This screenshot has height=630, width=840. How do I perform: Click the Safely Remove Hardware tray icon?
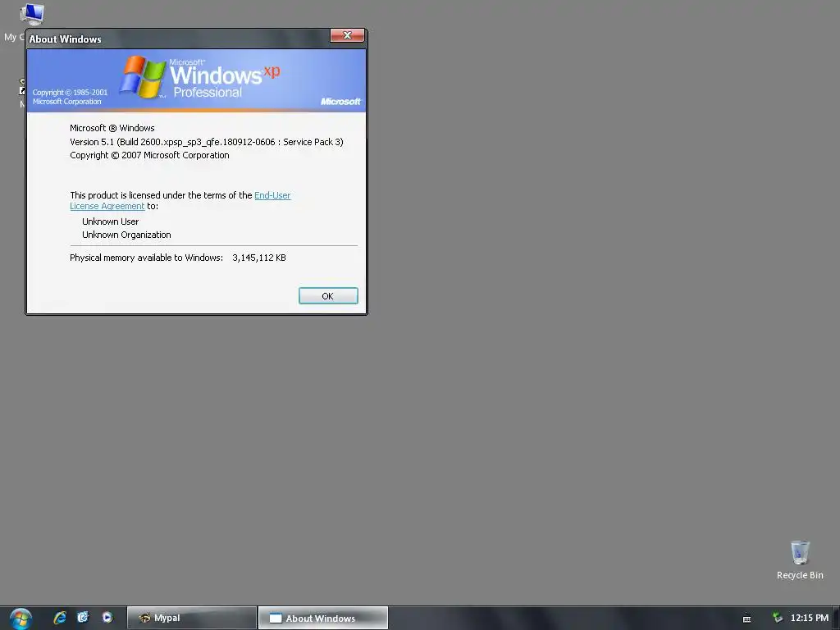pyautogui.click(x=778, y=619)
